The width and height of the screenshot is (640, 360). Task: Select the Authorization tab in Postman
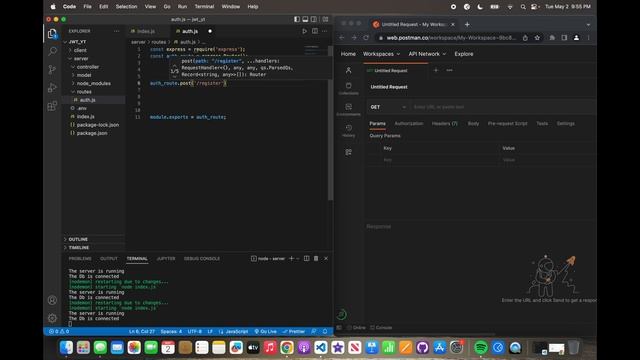click(409, 123)
